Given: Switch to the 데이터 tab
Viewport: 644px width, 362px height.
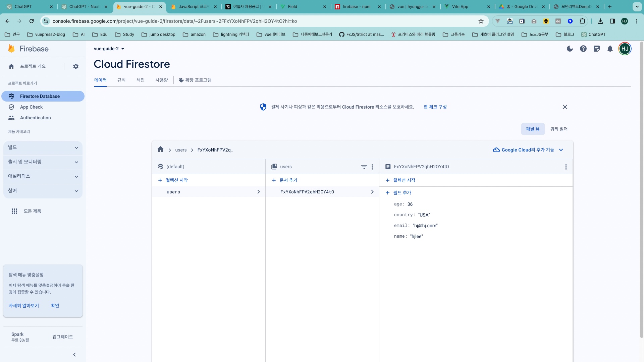Looking at the screenshot, I should point(100,80).
